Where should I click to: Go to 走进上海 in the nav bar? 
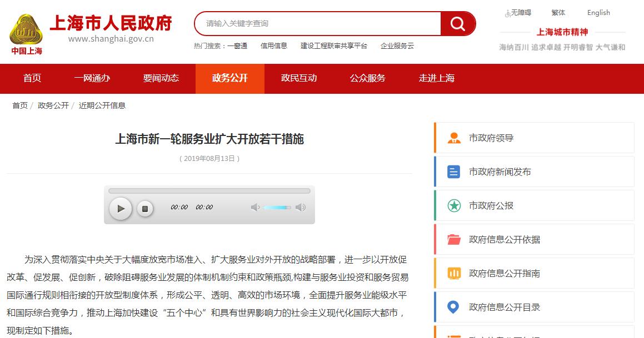[x=437, y=78]
